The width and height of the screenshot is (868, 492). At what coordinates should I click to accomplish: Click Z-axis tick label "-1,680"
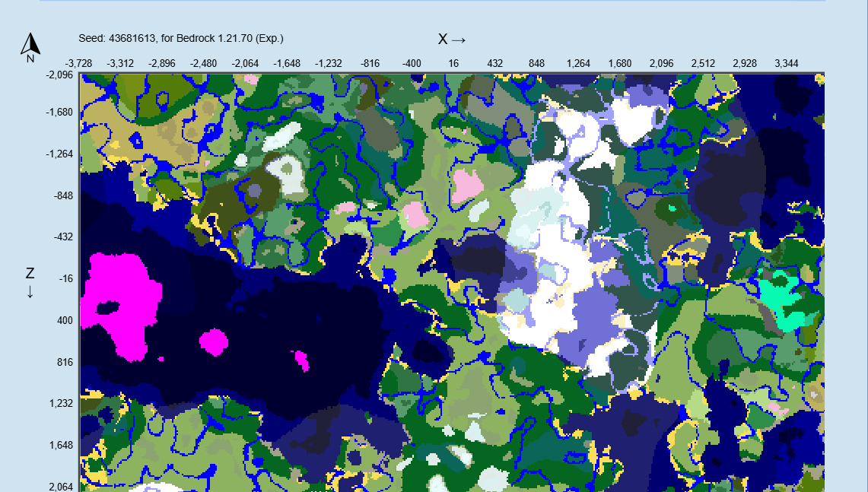[59, 113]
